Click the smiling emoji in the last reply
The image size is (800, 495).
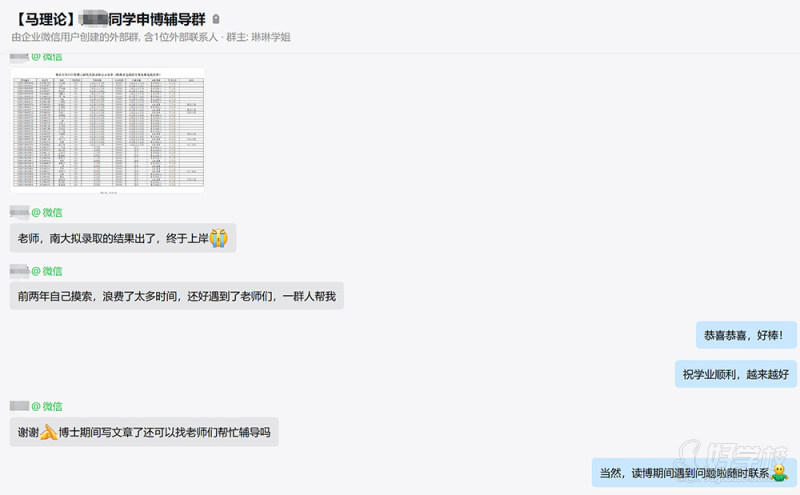pyautogui.click(x=779, y=473)
